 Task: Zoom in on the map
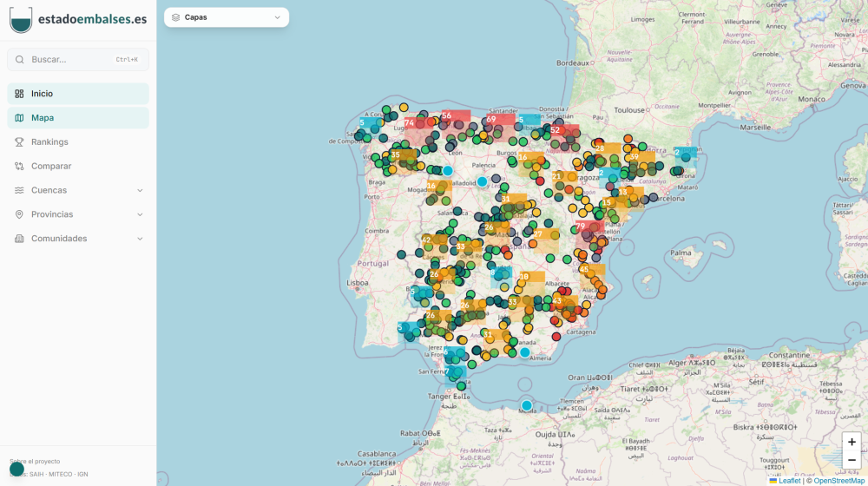coord(852,442)
